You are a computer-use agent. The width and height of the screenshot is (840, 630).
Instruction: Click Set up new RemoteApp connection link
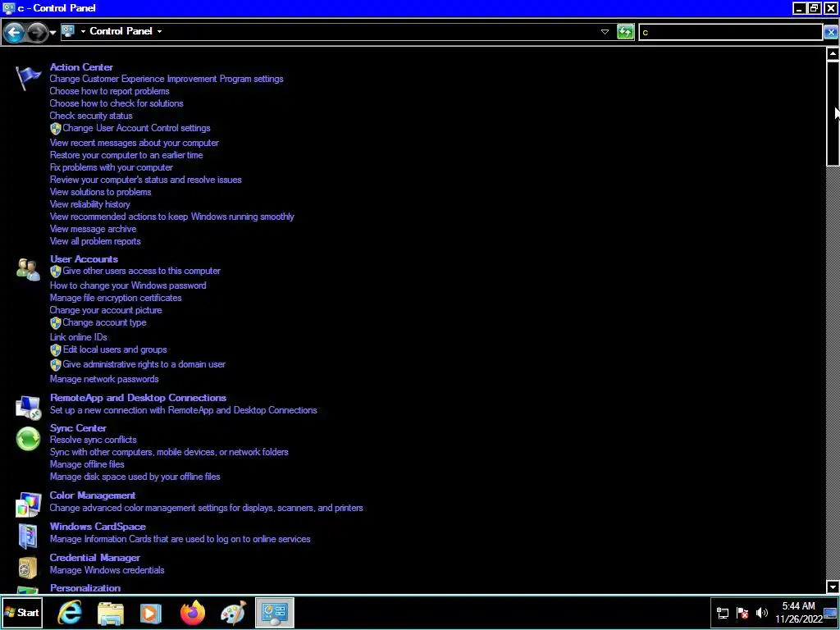point(184,410)
